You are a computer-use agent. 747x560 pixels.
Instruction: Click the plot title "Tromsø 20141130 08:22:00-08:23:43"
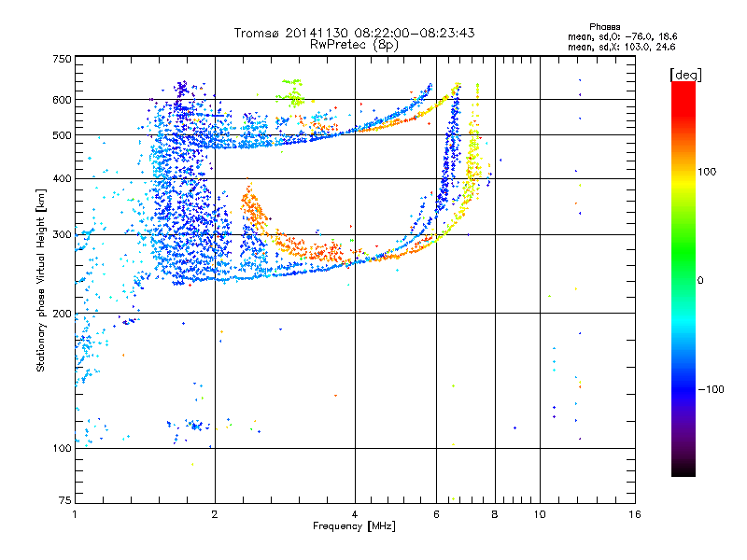tap(354, 33)
